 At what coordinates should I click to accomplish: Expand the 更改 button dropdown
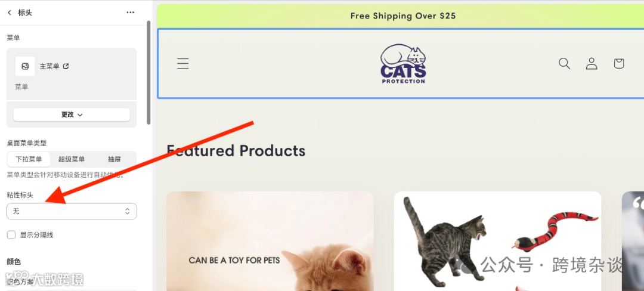tap(72, 114)
